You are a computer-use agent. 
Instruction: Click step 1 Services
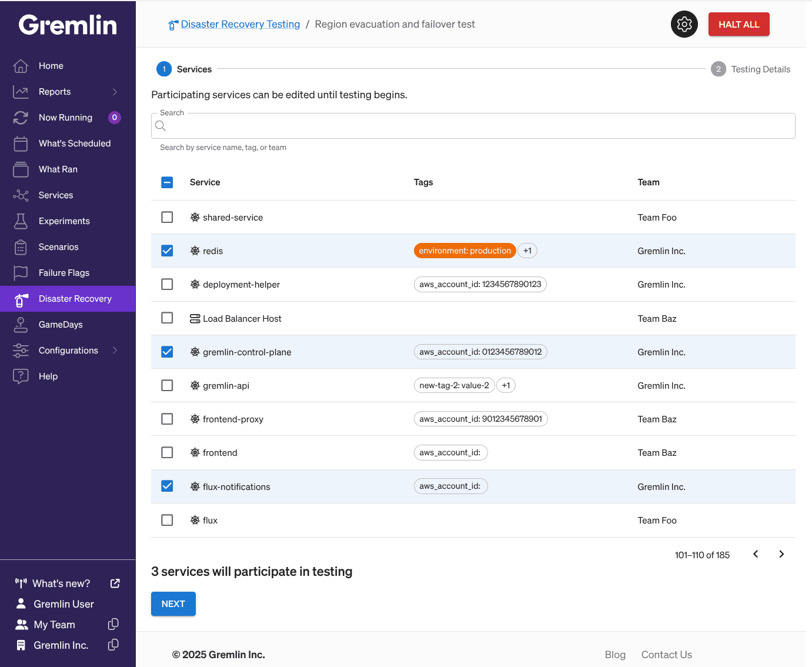click(x=184, y=69)
